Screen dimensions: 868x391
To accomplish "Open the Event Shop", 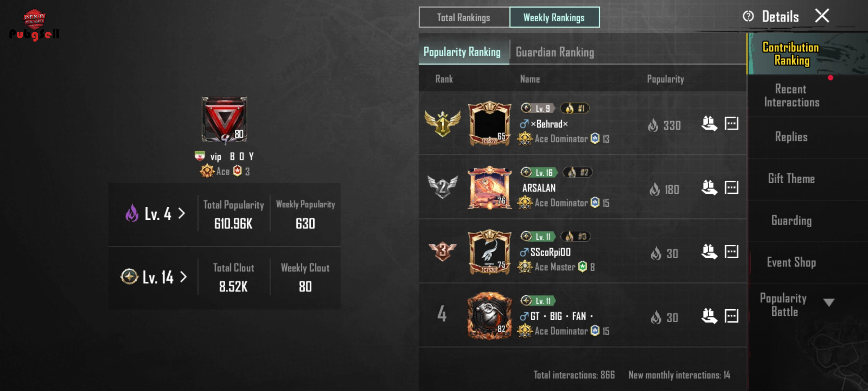I will point(792,262).
